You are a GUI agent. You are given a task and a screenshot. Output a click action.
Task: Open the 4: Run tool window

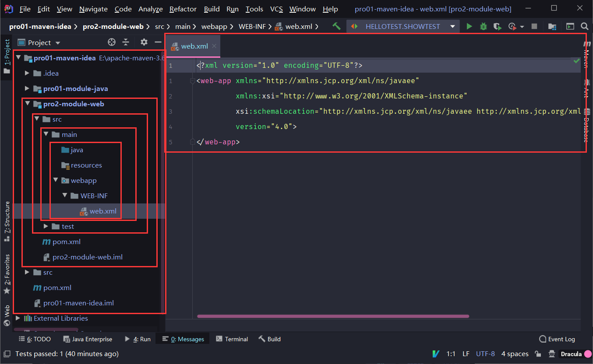pos(138,339)
